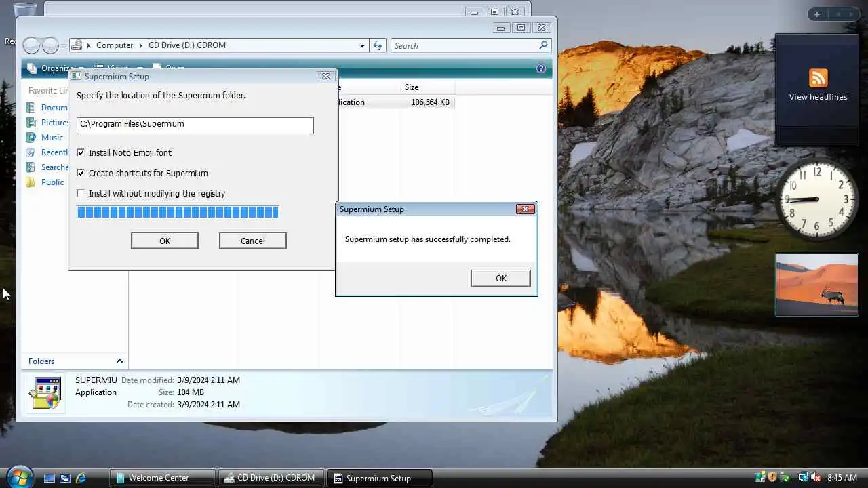The height and width of the screenshot is (488, 868).
Task: Open Music favorite link
Action: pyautogui.click(x=52, y=138)
